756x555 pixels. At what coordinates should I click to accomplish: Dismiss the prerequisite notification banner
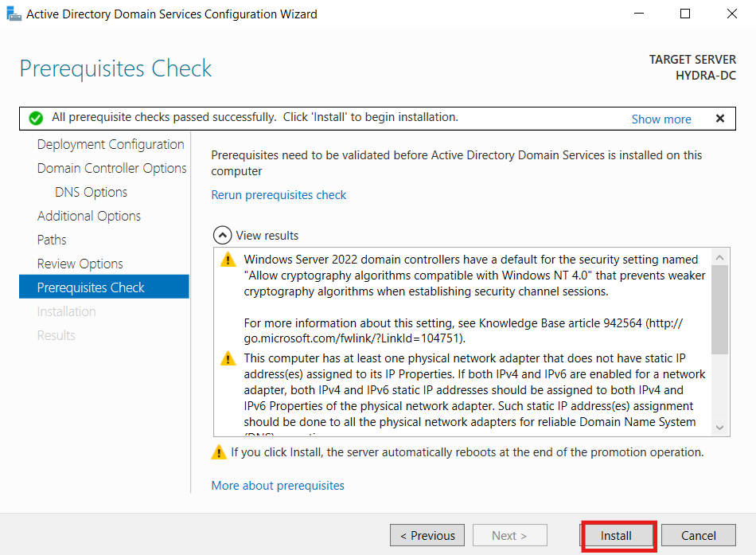[720, 118]
